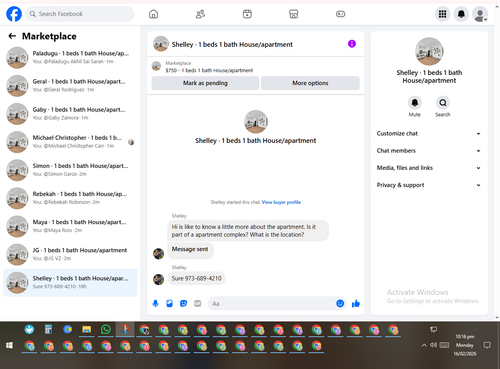Mute this chat with the bell icon
The image size is (500, 369).
point(415,103)
